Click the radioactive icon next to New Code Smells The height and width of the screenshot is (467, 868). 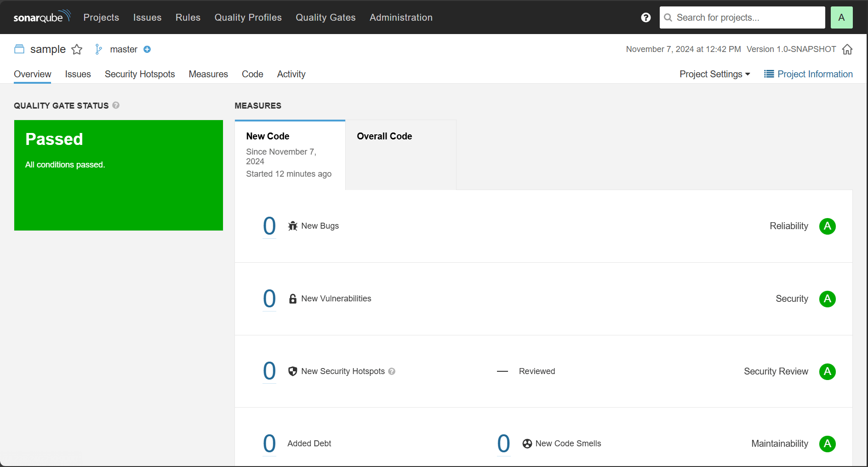point(527,444)
